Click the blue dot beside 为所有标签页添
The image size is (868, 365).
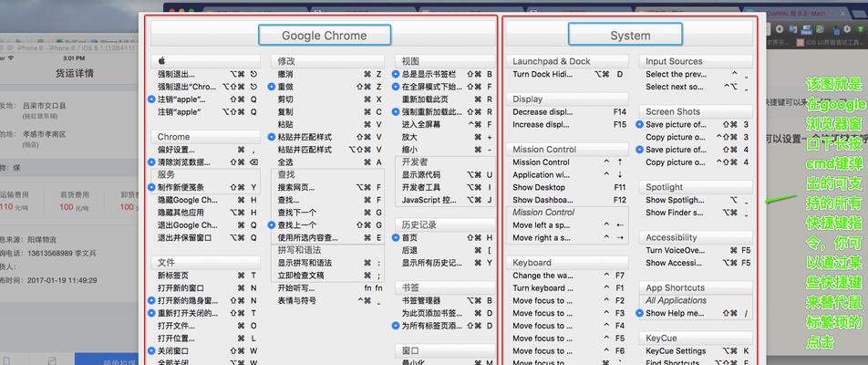coord(396,326)
